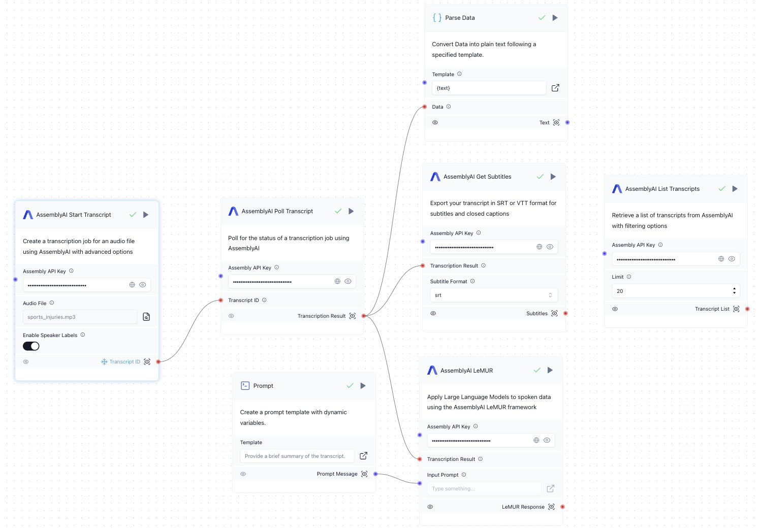Select the AssemblyAI List Transcripts node title
759x532 pixels.
point(662,189)
